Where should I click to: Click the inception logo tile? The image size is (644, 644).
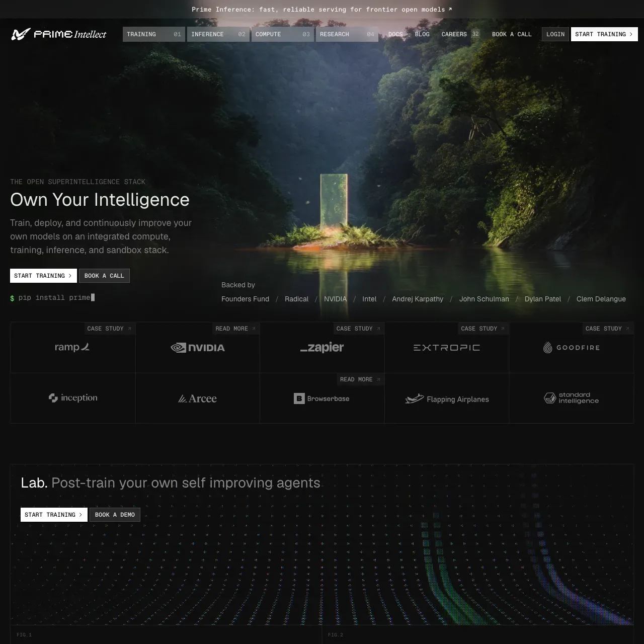coord(73,398)
